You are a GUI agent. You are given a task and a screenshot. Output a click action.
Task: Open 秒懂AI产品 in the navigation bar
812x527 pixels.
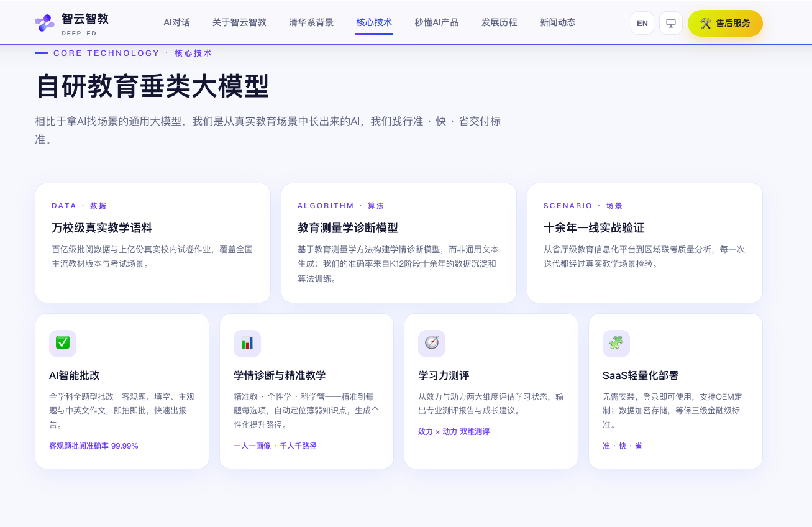point(437,22)
